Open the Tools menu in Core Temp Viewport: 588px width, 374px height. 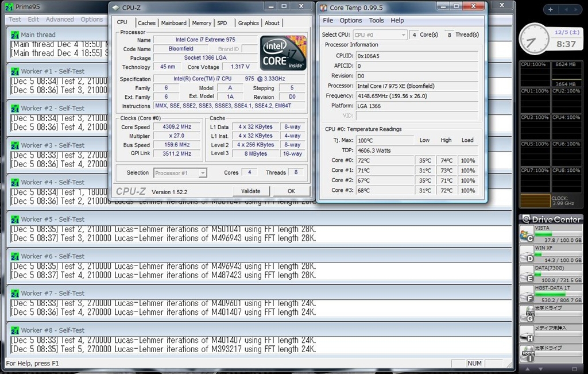point(376,20)
